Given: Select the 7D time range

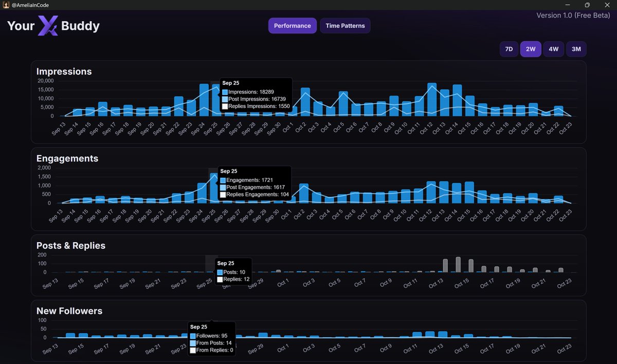Looking at the screenshot, I should pos(509,49).
